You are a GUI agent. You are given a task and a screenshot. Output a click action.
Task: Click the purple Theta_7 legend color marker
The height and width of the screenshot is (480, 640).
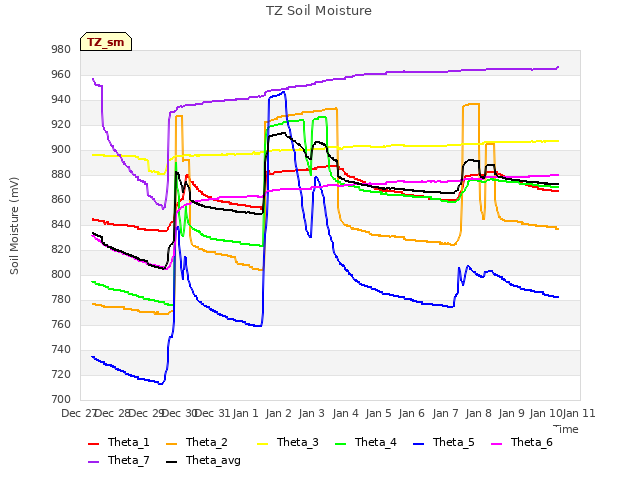(93, 462)
